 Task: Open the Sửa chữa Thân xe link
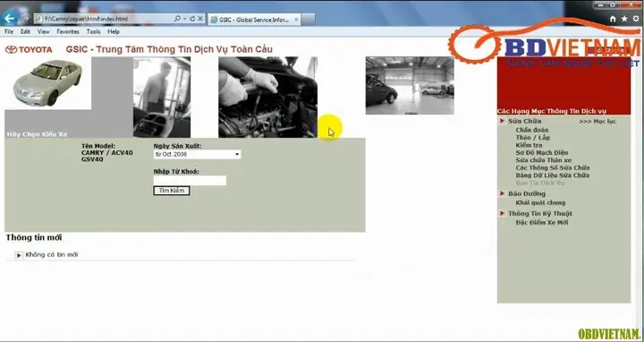pyautogui.click(x=544, y=160)
